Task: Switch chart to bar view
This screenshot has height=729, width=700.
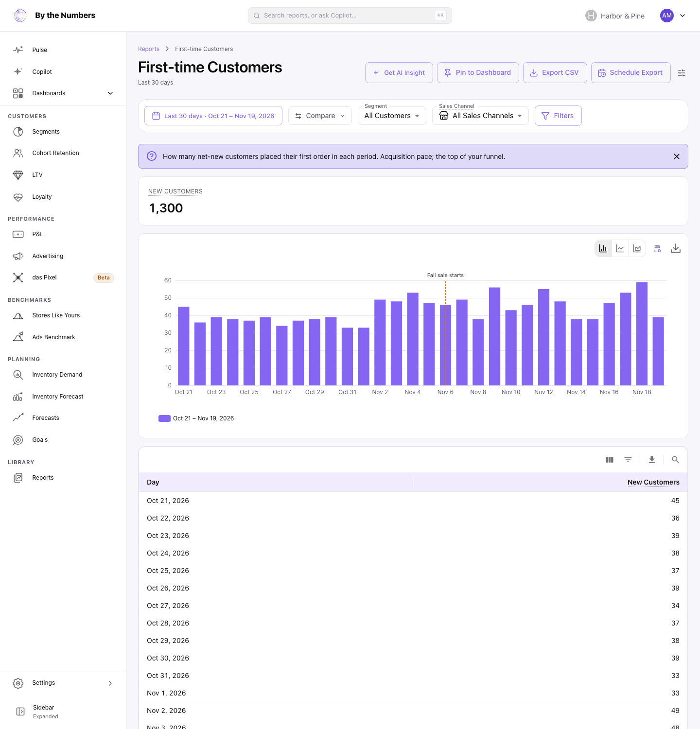Action: (603, 248)
